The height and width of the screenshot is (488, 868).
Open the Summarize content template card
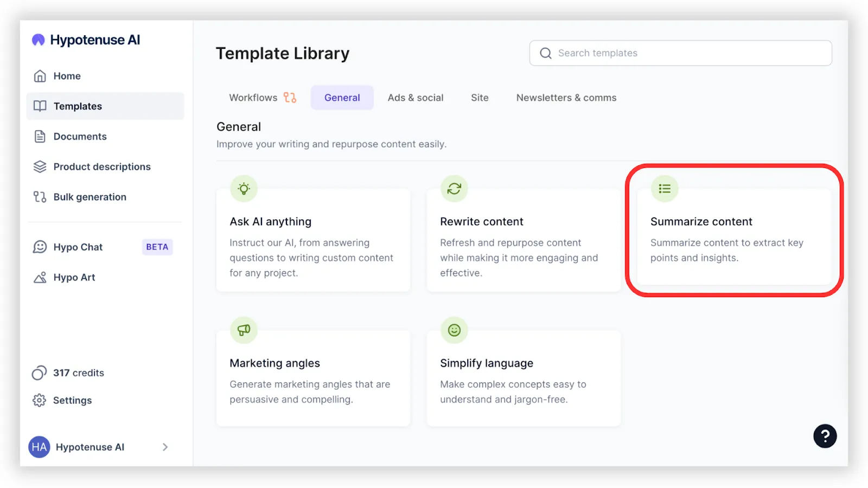coord(734,236)
